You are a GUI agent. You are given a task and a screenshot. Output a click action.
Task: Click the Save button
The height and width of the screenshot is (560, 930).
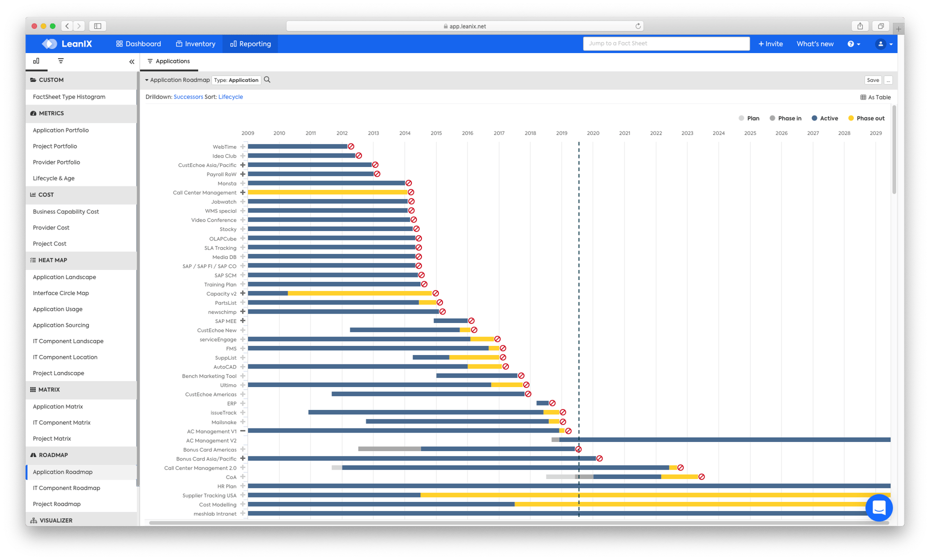(873, 79)
